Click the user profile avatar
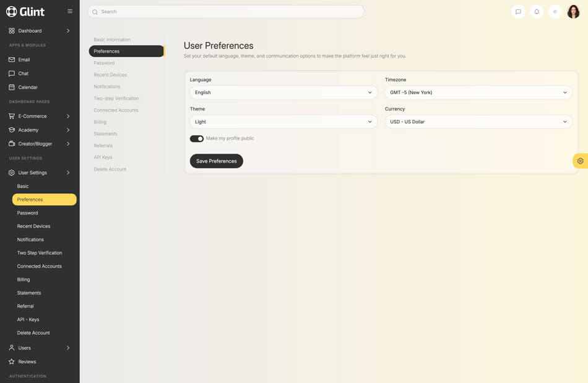 pos(573,12)
